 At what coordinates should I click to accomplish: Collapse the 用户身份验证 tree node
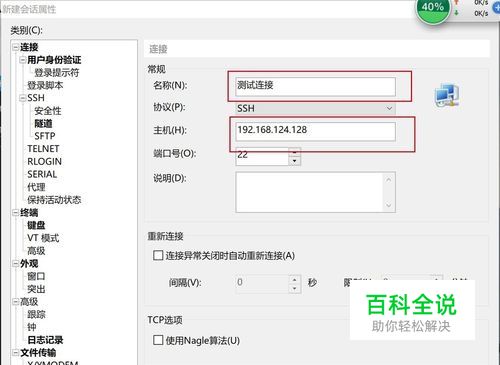pyautogui.click(x=22, y=60)
